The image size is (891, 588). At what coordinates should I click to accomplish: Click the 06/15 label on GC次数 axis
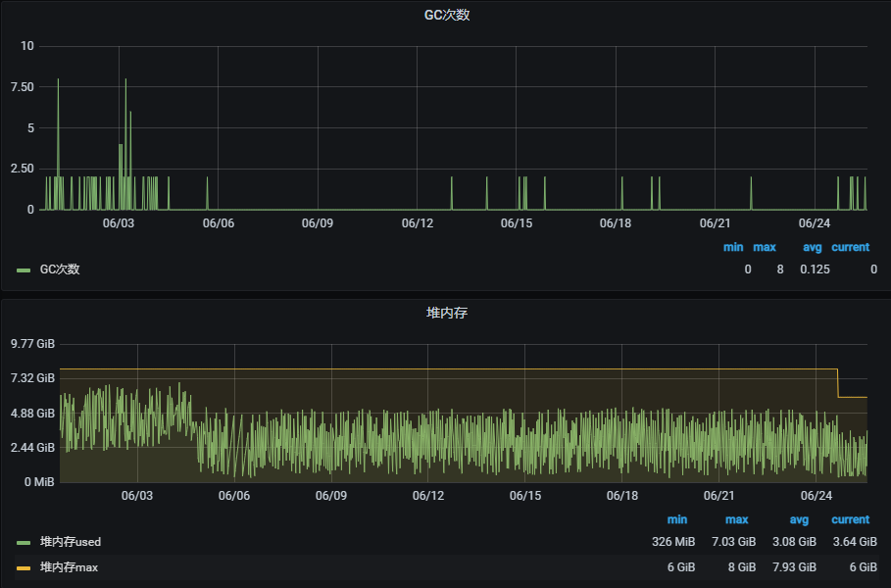[x=517, y=223]
